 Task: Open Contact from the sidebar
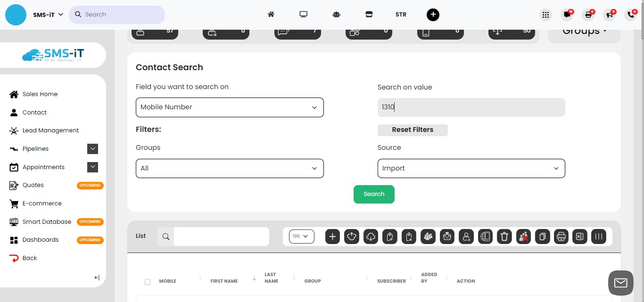pos(34,112)
